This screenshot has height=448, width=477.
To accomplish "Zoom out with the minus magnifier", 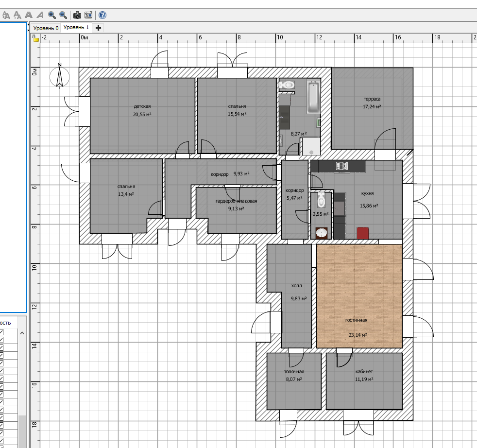I will coord(63,15).
